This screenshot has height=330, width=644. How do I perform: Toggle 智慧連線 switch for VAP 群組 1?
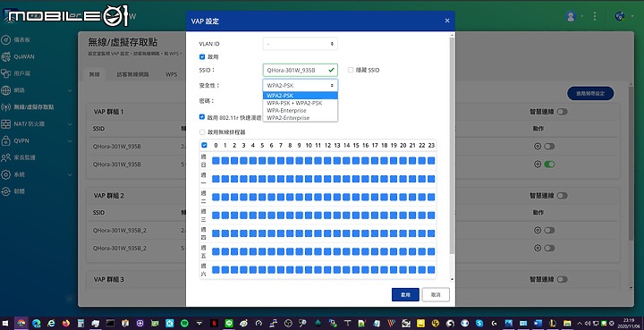563,112
